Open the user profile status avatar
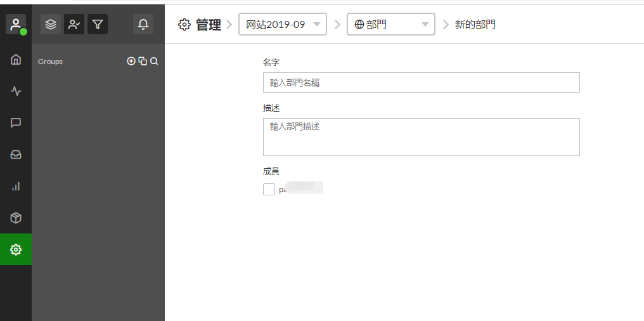This screenshot has width=644, height=321. pos(16,24)
